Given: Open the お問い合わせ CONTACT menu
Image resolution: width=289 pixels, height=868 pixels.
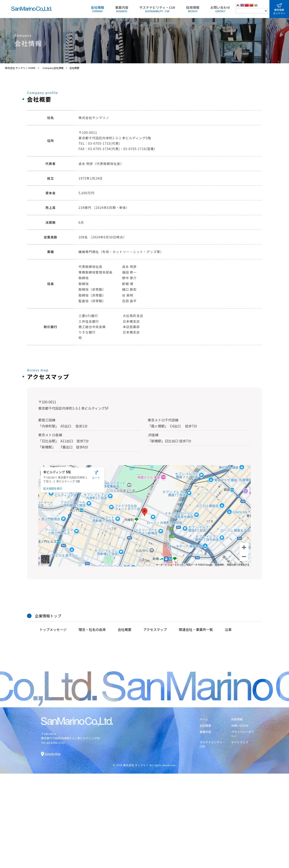Looking at the screenshot, I should coord(220,9).
